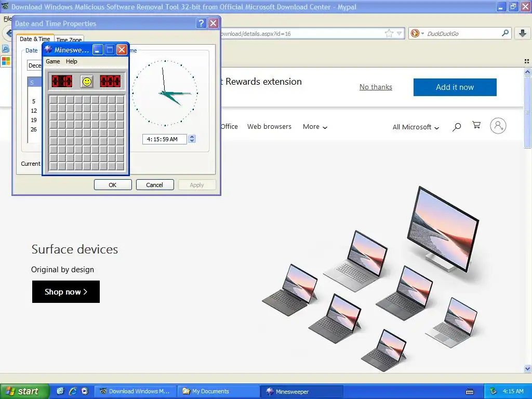Click the top-left Minesweeper grid cell
Screen dimensions: 532x399
(x=54, y=100)
